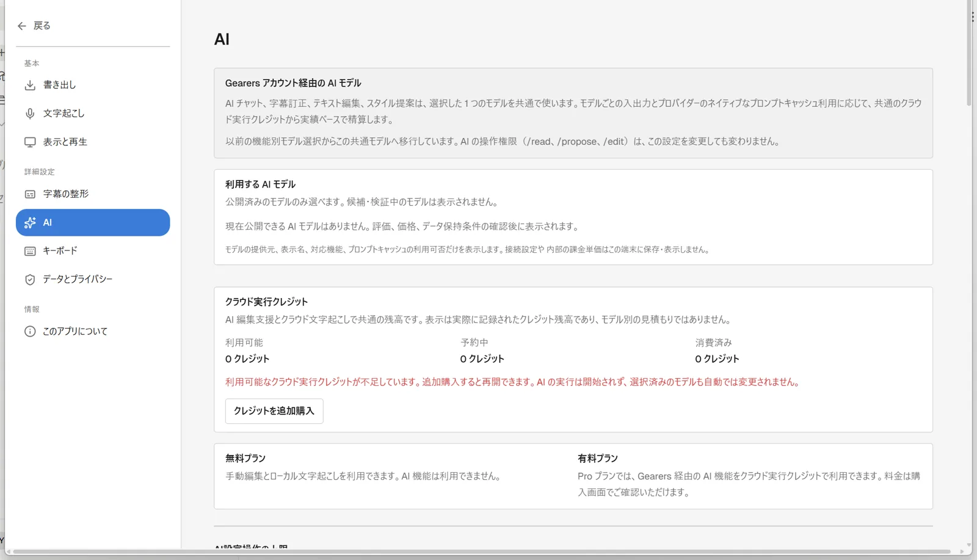This screenshot has width=977, height=560.
Task: Click the 予約中 label
Action: click(x=474, y=343)
